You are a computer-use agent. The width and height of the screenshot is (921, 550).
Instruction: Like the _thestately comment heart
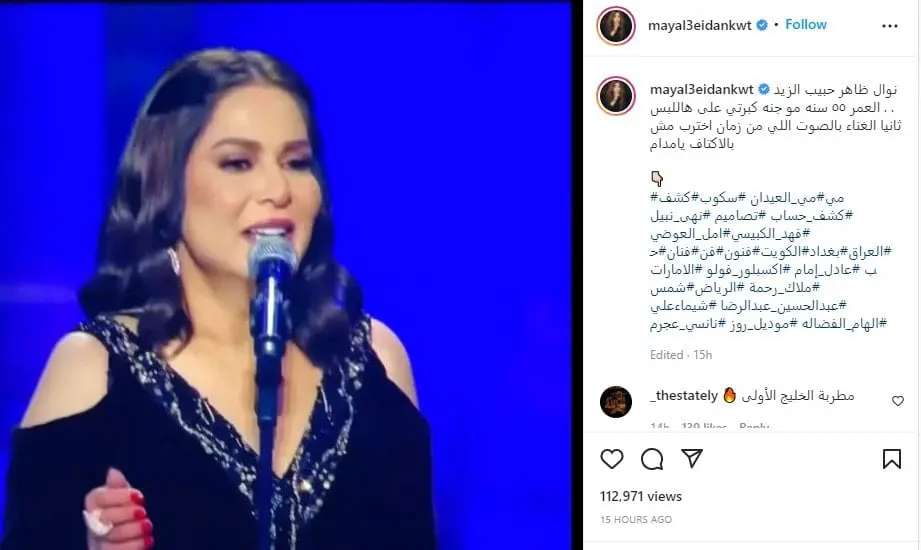click(x=898, y=401)
